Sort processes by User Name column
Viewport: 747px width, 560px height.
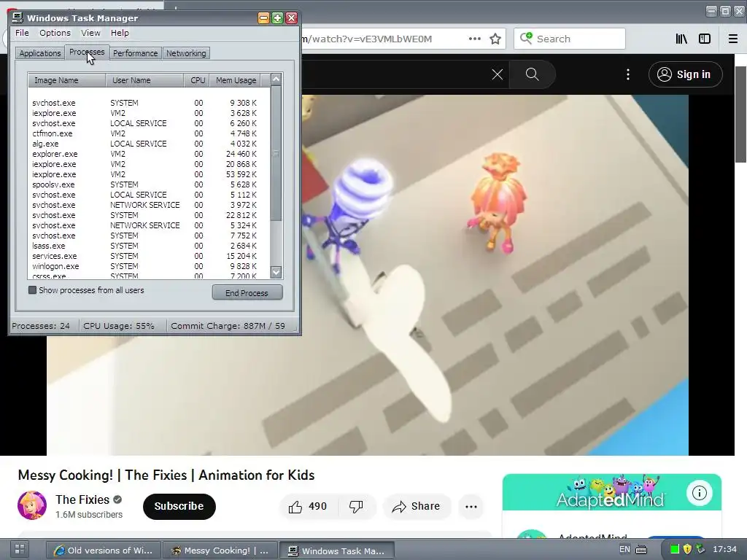(x=145, y=80)
